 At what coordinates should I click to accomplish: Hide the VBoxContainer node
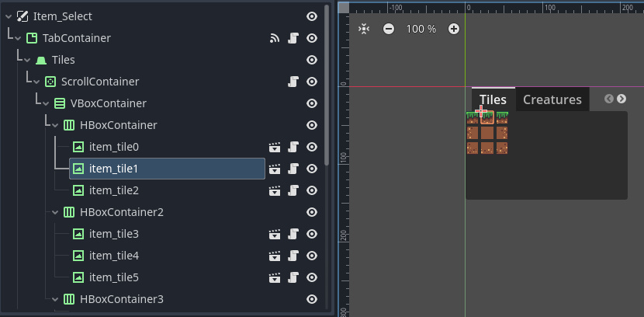pyautogui.click(x=312, y=103)
